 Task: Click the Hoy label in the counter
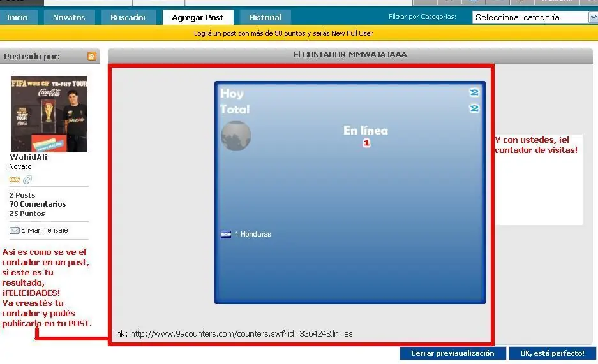coord(232,93)
